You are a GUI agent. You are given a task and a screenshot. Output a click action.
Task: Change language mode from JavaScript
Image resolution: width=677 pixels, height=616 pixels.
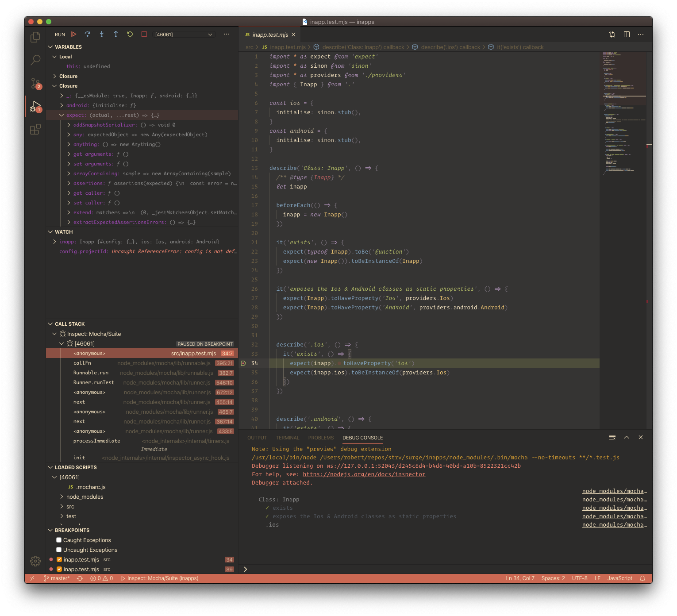pos(619,578)
